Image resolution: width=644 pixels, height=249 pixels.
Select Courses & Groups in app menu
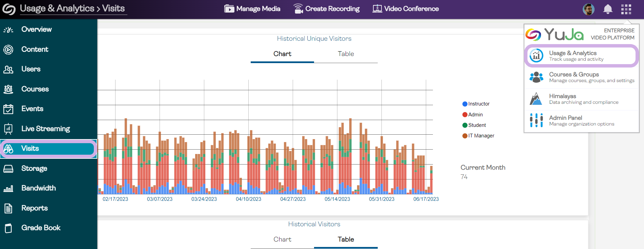click(581, 77)
